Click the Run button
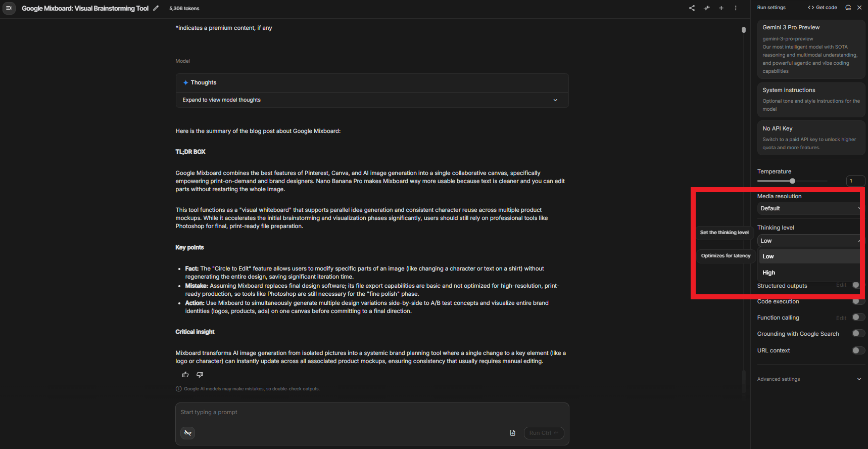This screenshot has height=449, width=868. pos(544,433)
